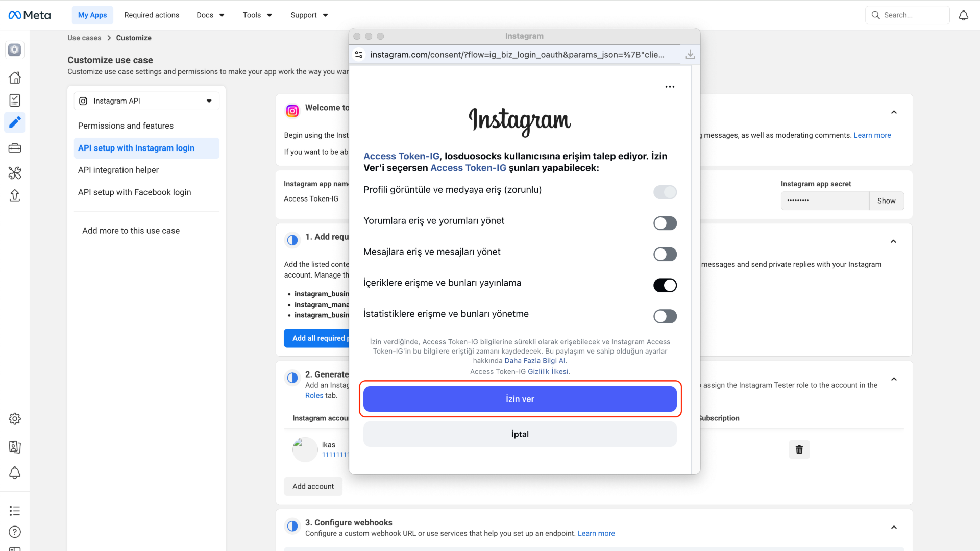Show the Instagram app secret

pos(886,201)
